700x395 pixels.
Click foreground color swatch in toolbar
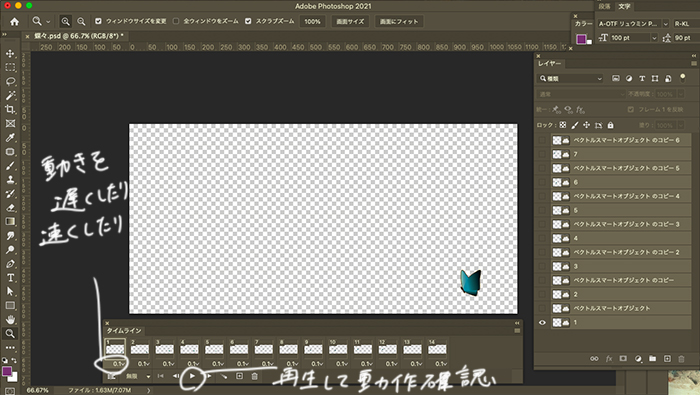(7, 371)
